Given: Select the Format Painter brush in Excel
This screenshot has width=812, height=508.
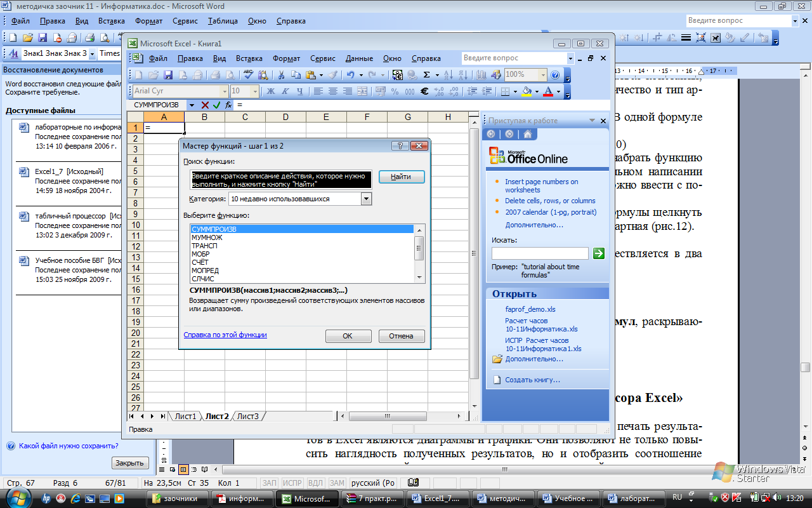Looking at the screenshot, I should (332, 74).
